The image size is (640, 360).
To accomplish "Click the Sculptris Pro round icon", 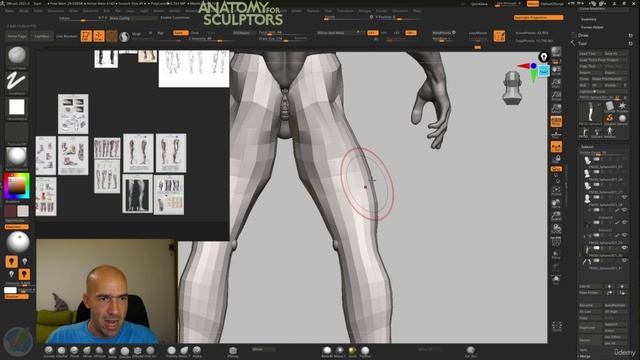I will tap(124, 37).
